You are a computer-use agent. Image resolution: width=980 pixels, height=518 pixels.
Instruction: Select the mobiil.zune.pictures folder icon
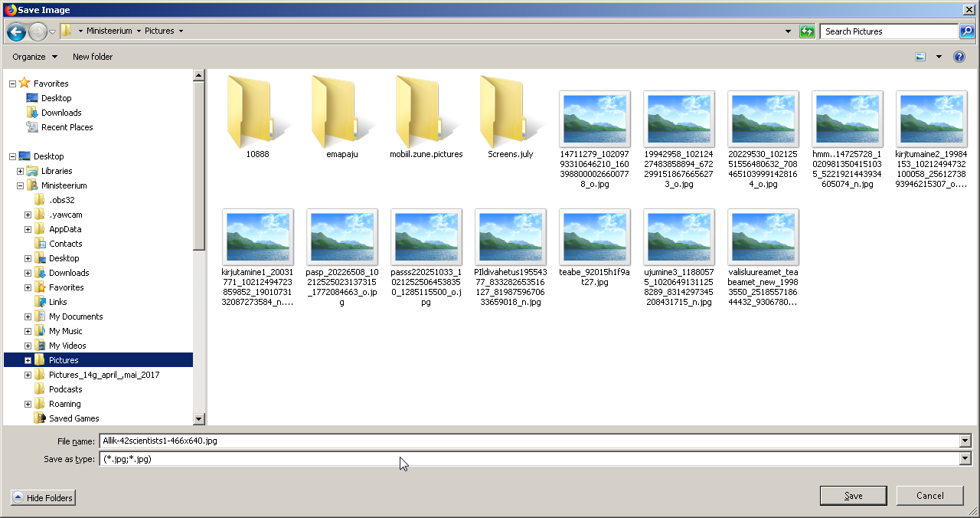tap(426, 111)
